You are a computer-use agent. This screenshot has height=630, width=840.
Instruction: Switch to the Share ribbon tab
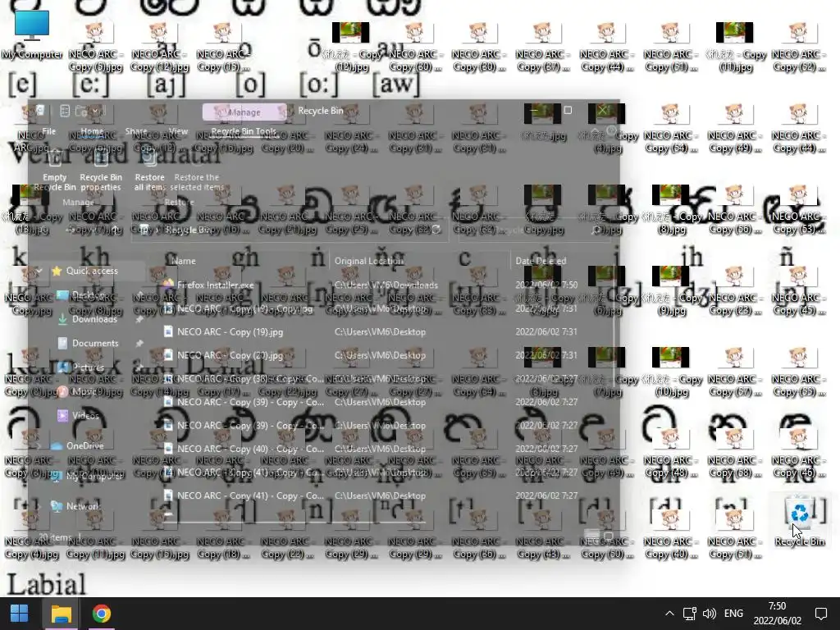[x=136, y=131]
